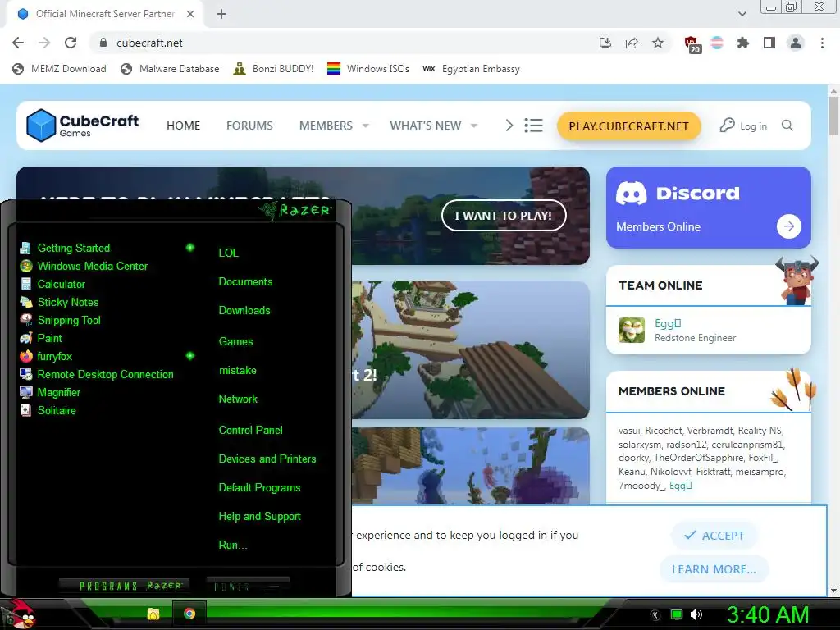This screenshot has width=840, height=630.
Task: Click the page vertical scrollbar thumb
Action: (833, 114)
